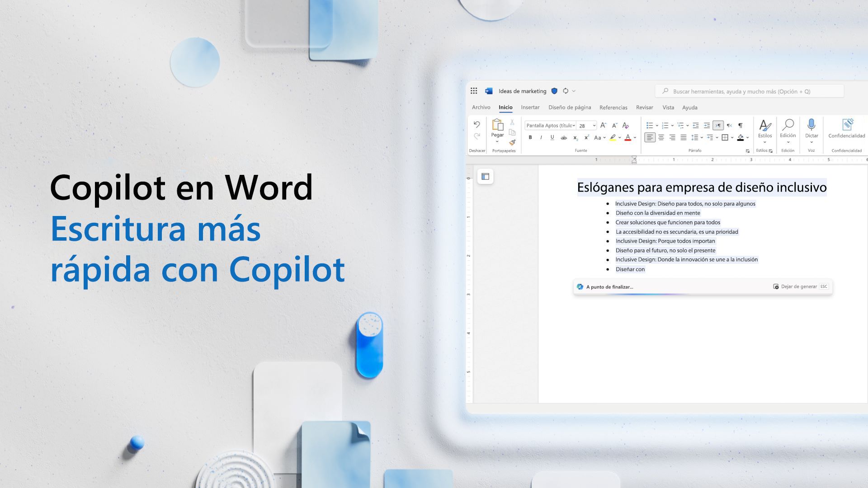Open the Edición magnifier tool
868x488 pixels.
(788, 124)
